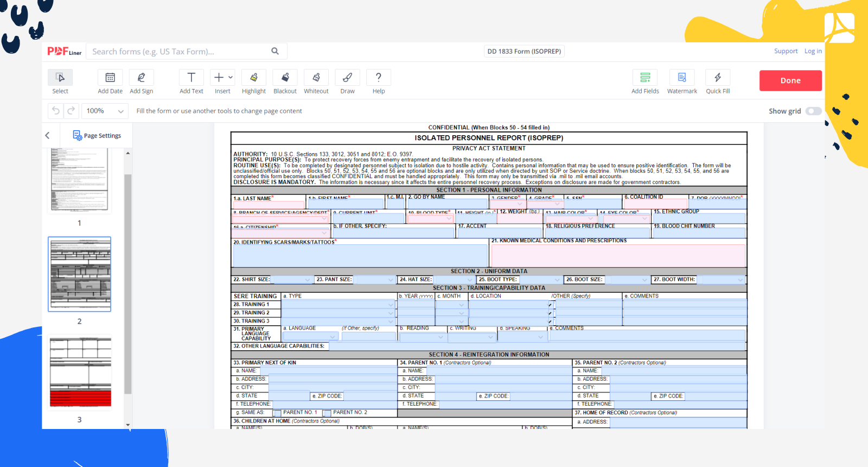868x467 pixels.
Task: Open the Watermark tool
Action: click(682, 78)
